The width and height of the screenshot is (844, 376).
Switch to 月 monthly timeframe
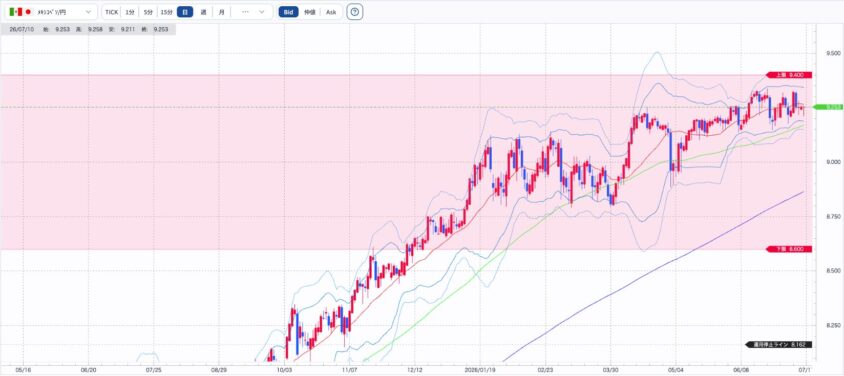click(x=221, y=12)
